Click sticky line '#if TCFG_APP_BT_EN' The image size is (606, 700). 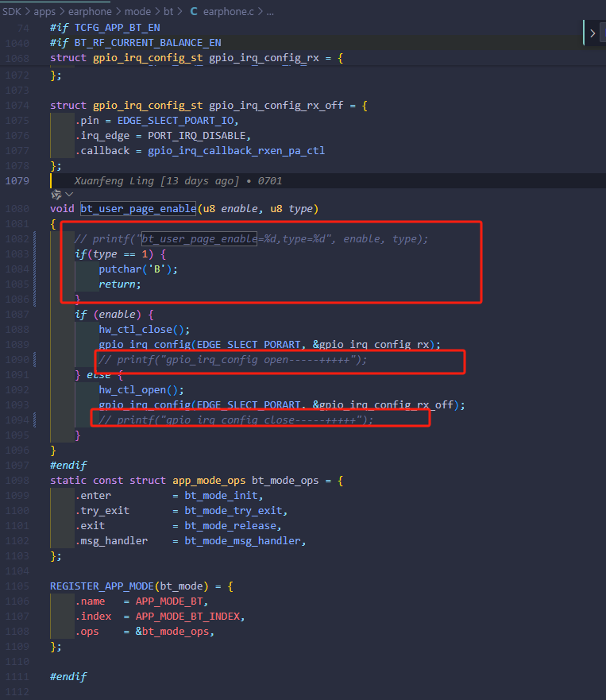(105, 28)
